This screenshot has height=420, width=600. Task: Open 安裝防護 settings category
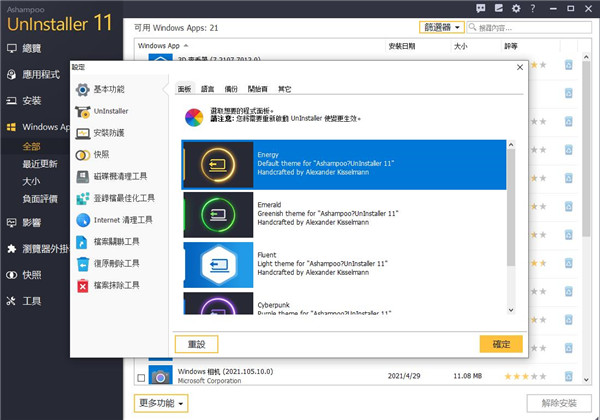point(100,133)
